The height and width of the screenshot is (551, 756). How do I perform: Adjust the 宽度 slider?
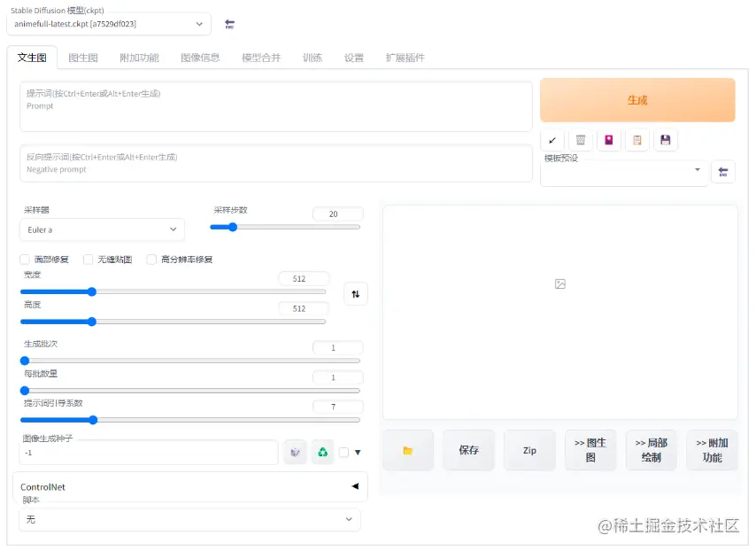[174, 292]
